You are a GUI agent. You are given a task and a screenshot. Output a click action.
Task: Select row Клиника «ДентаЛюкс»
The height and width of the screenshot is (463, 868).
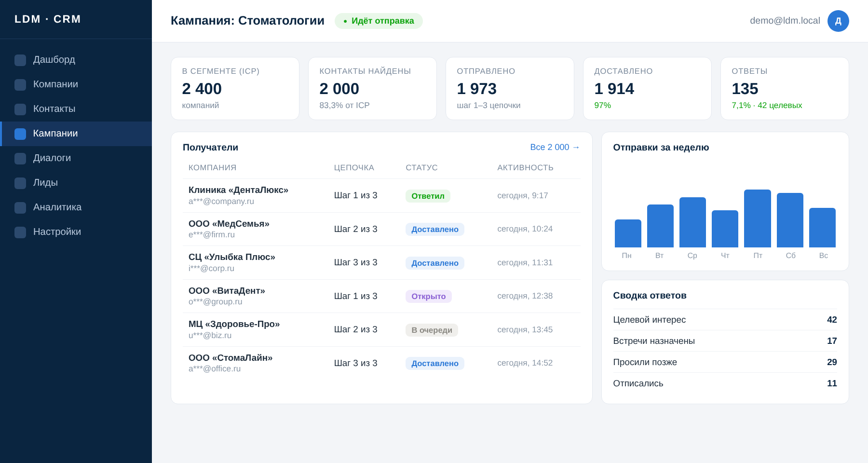381,196
